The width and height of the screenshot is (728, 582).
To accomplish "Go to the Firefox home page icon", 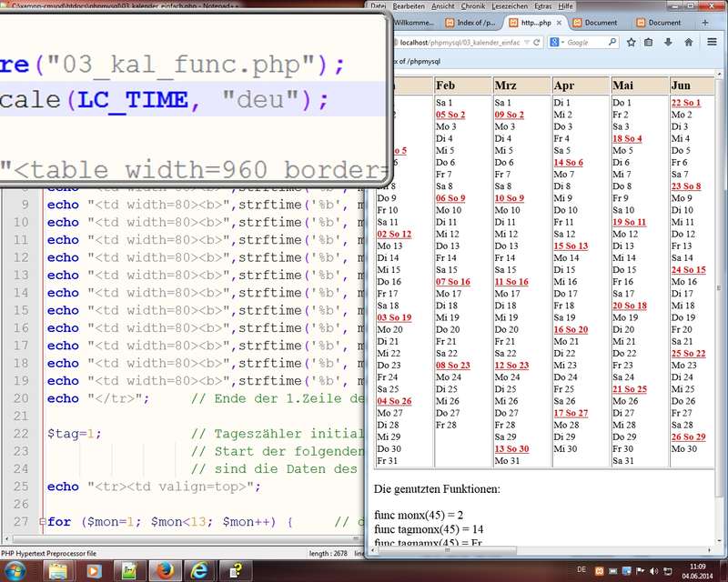I will [689, 42].
